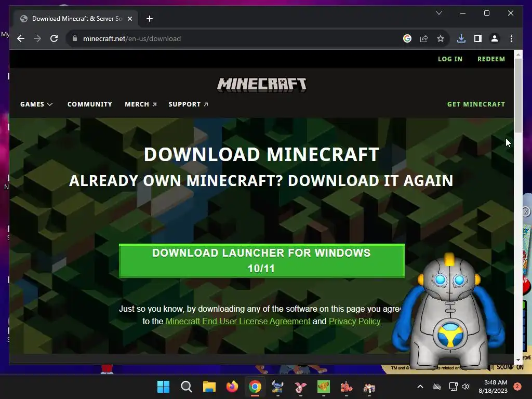Open the volume speaker tray icon

465,387
